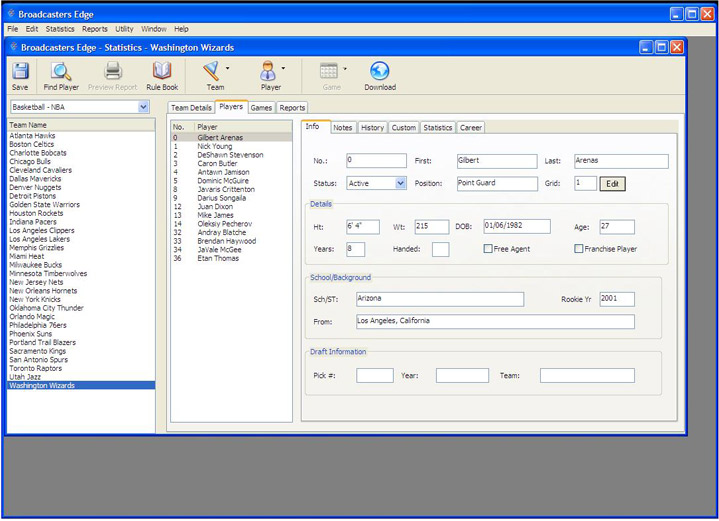
Task: Click the Draft Pick # field
Action: [x=375, y=375]
